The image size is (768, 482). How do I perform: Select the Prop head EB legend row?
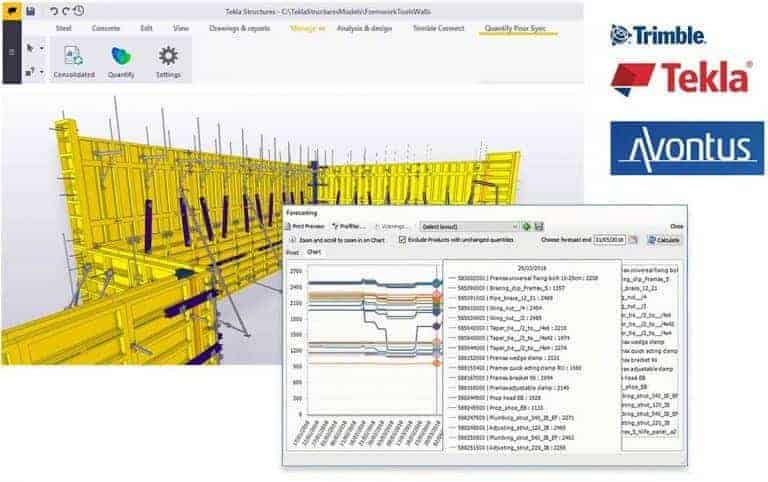coord(495,398)
